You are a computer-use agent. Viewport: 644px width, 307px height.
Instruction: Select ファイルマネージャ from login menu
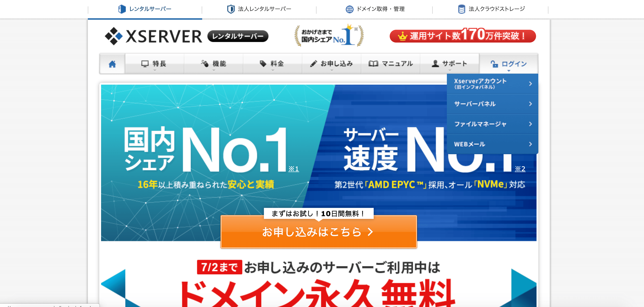click(493, 124)
